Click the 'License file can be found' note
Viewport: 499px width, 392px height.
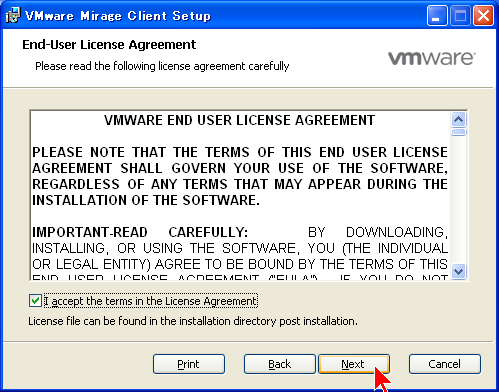tap(193, 321)
